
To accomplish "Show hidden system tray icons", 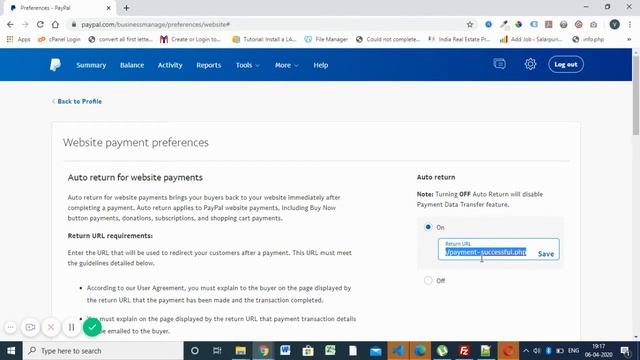I will click(x=526, y=351).
